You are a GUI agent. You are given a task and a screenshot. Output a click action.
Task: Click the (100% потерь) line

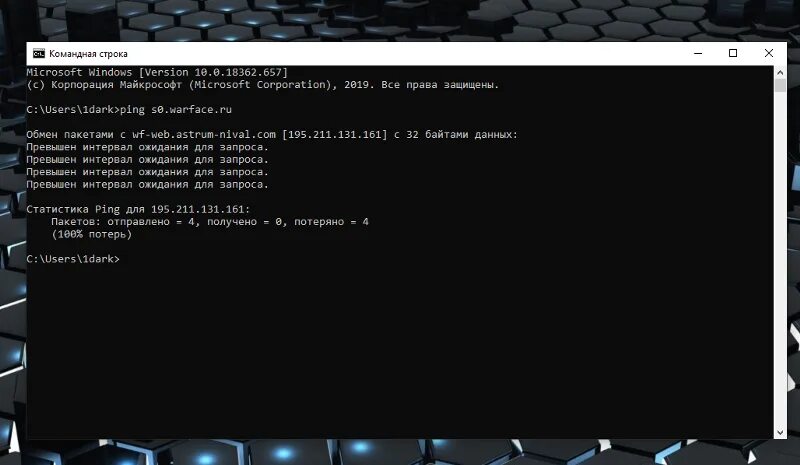coord(91,234)
